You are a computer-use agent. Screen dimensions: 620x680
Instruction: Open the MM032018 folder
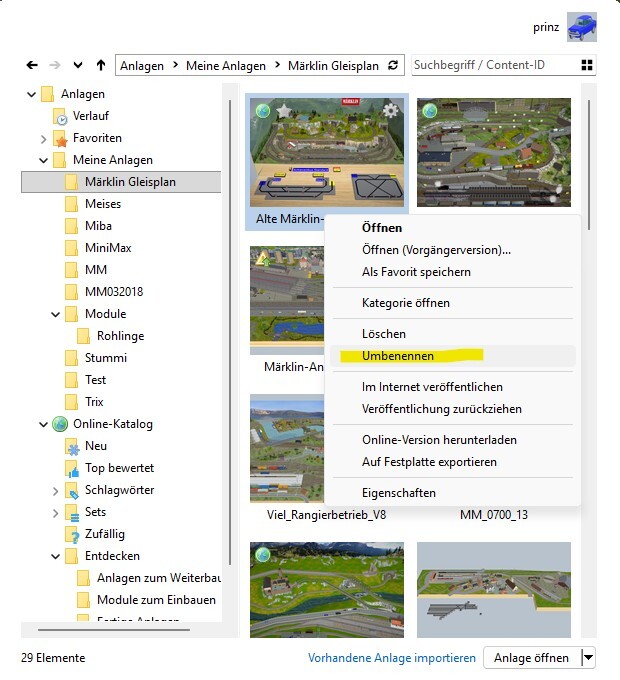point(114,292)
